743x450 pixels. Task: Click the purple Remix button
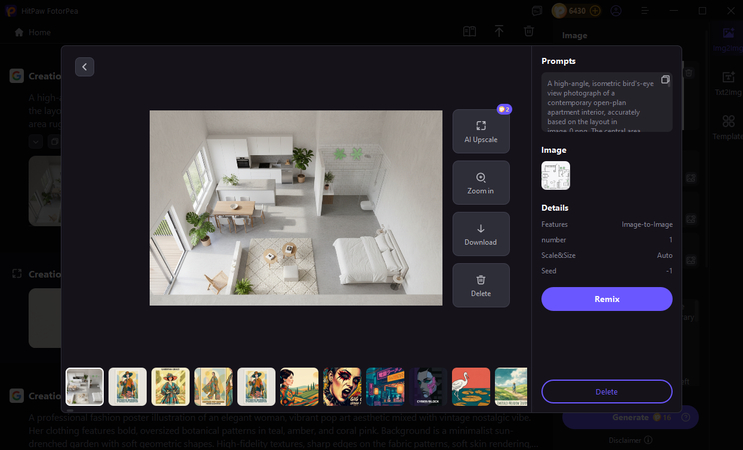coord(607,299)
